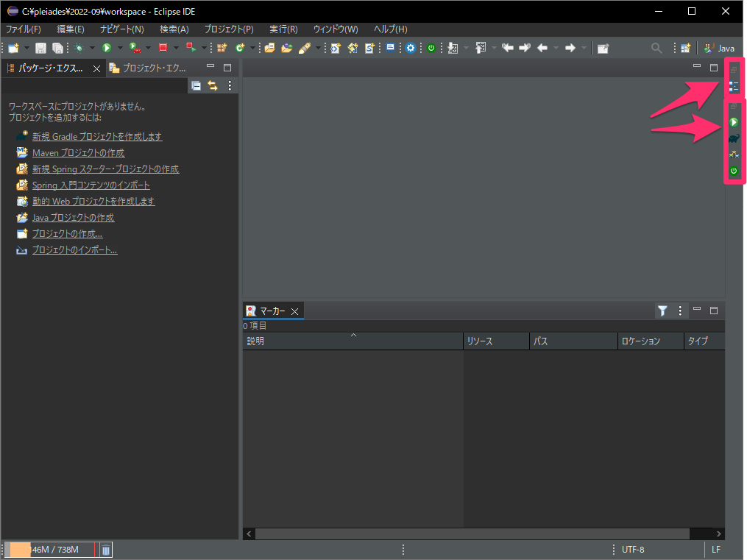Expand the New Java Class dropdown arrow
Image resolution: width=747 pixels, height=560 pixels.
point(252,48)
